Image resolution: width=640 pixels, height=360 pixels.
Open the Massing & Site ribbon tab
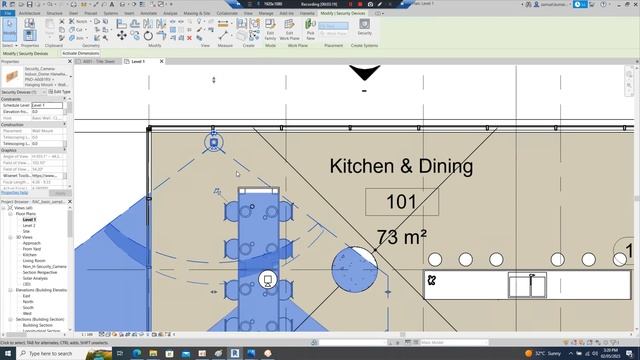pyautogui.click(x=197, y=13)
